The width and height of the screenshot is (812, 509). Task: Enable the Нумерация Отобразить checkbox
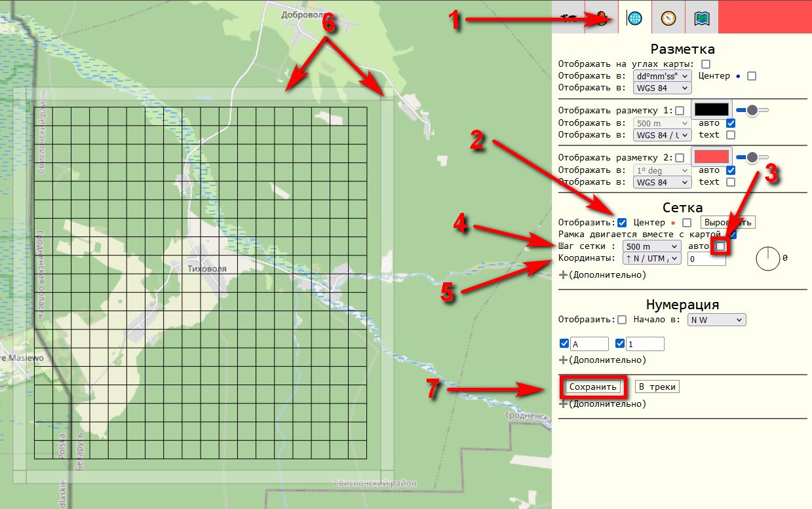(622, 320)
